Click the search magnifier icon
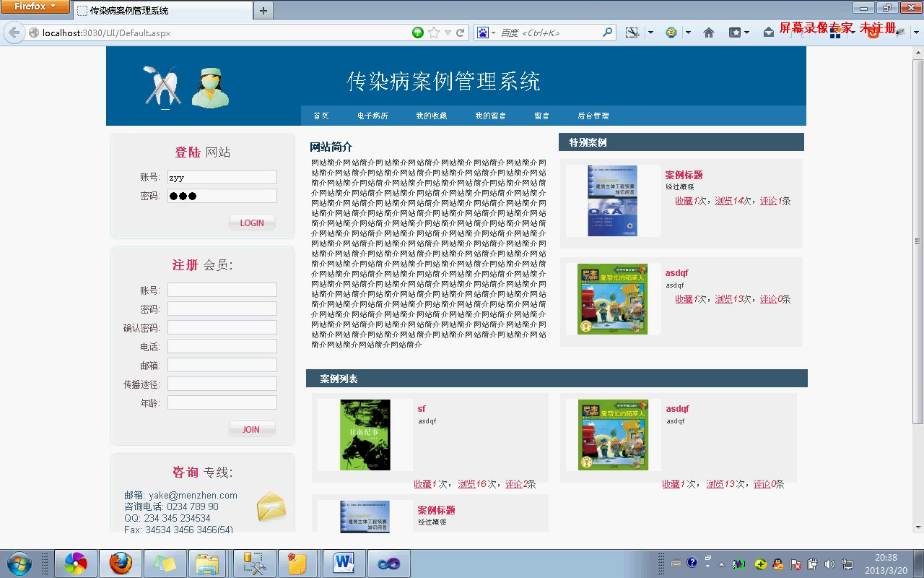This screenshot has width=924, height=578. pyautogui.click(x=608, y=33)
